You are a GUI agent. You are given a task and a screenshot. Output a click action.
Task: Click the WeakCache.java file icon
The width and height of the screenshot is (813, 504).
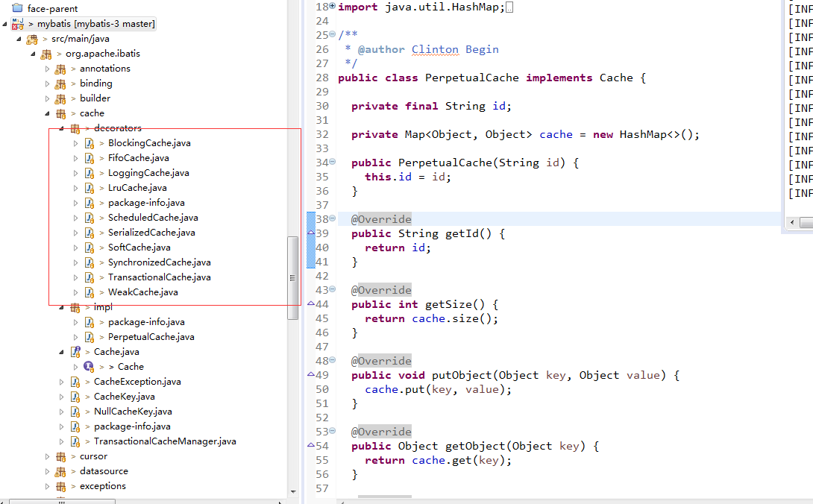(x=90, y=292)
